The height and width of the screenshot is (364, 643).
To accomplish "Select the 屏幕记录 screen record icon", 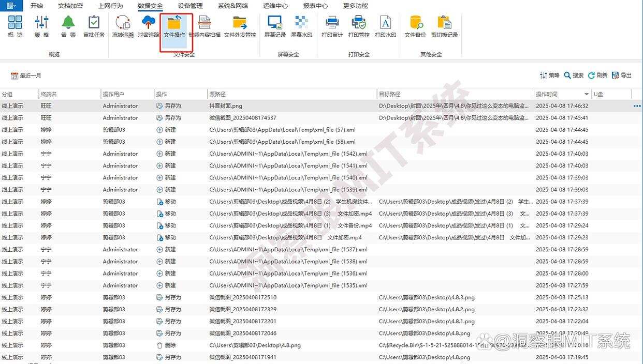I will coord(274,26).
